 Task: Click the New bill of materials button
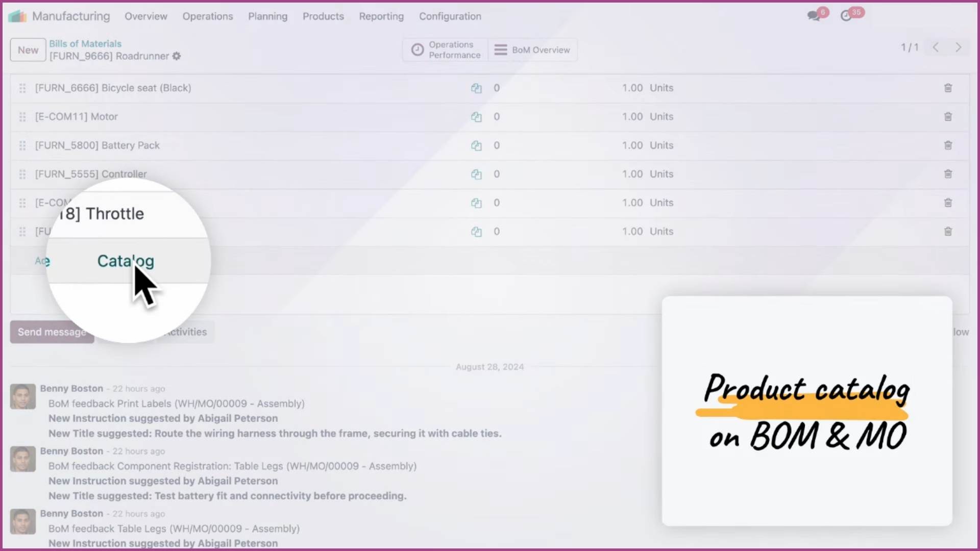[x=27, y=50]
